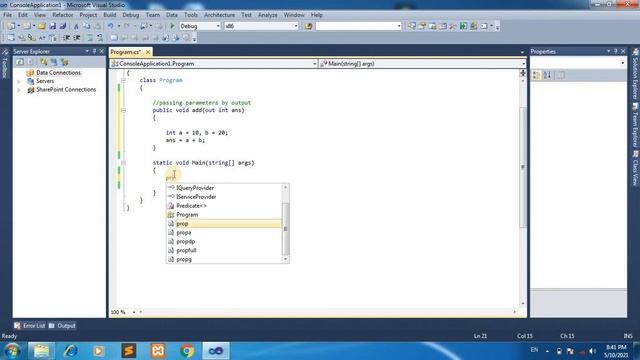Open Solution Explorer from the toolbar icon
Screen dimensions: 640x360
pos(411,26)
